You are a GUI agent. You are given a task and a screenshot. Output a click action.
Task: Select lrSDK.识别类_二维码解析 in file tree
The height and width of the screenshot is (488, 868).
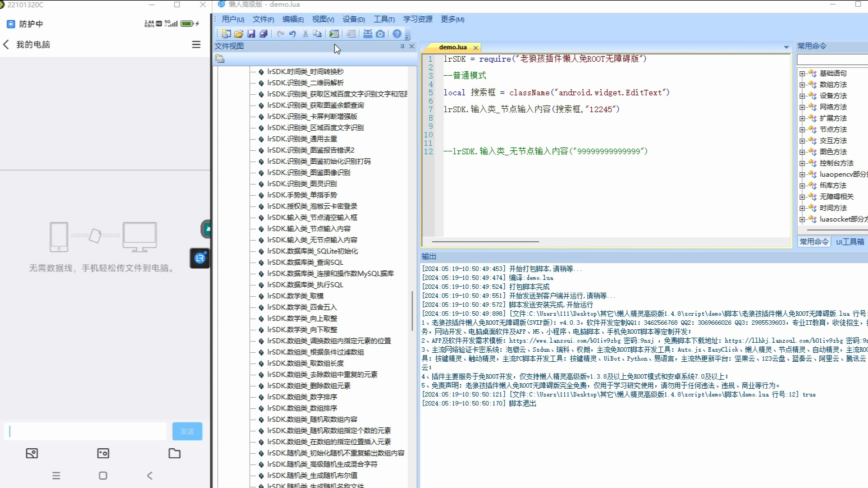pos(305,83)
